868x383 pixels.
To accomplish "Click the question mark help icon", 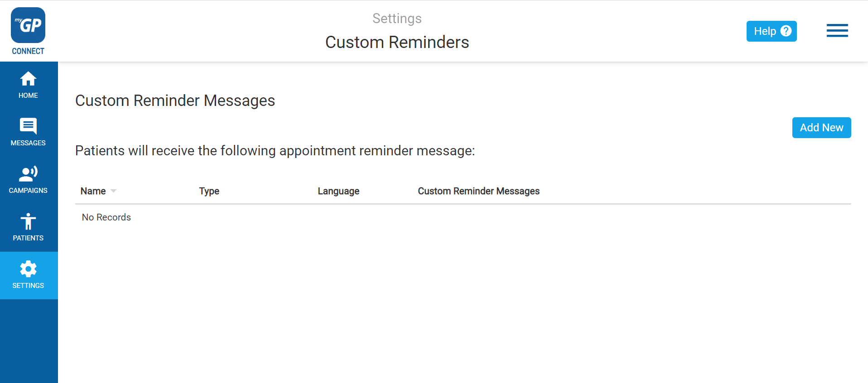I will [786, 31].
